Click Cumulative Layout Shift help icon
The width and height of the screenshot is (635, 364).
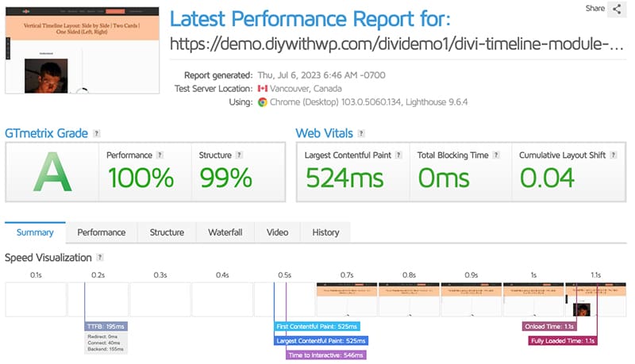tap(613, 155)
